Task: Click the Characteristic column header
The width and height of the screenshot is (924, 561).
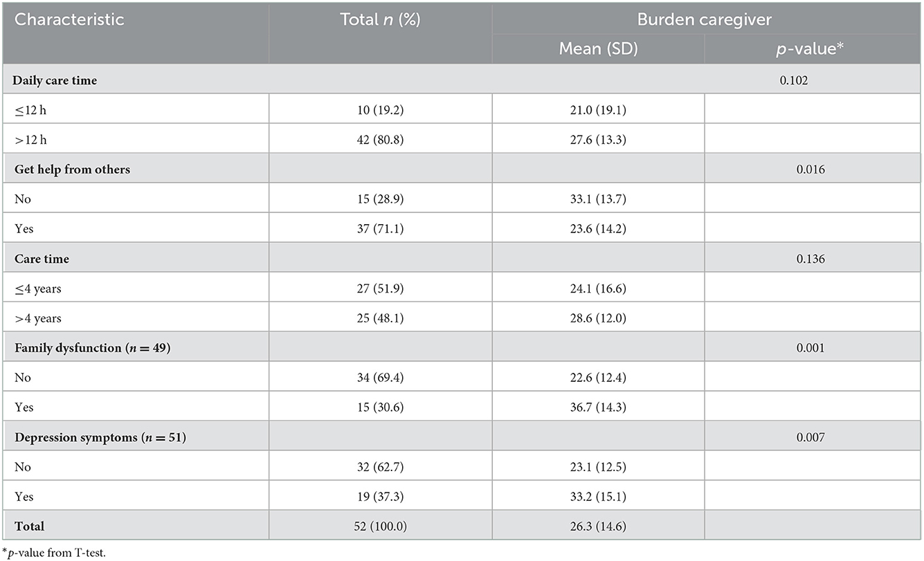Action: 69,19
